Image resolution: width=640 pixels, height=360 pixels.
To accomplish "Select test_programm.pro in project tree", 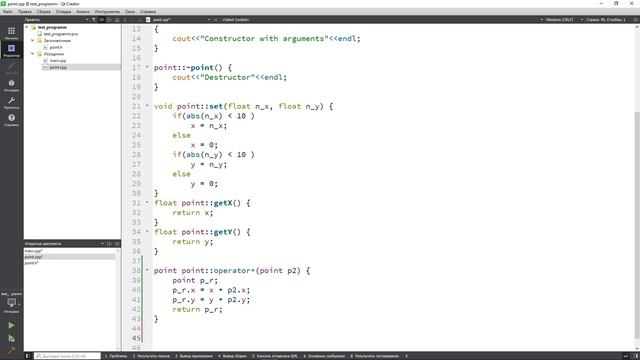I will 60,34.
